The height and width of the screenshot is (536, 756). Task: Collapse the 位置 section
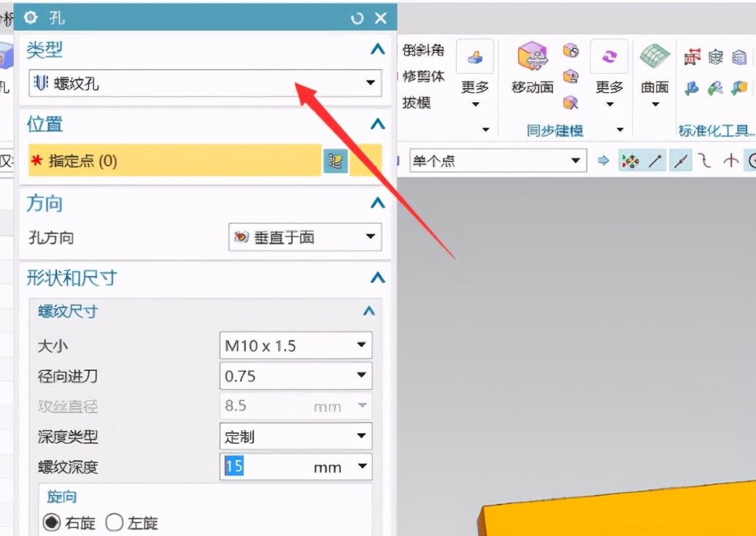[x=377, y=124]
